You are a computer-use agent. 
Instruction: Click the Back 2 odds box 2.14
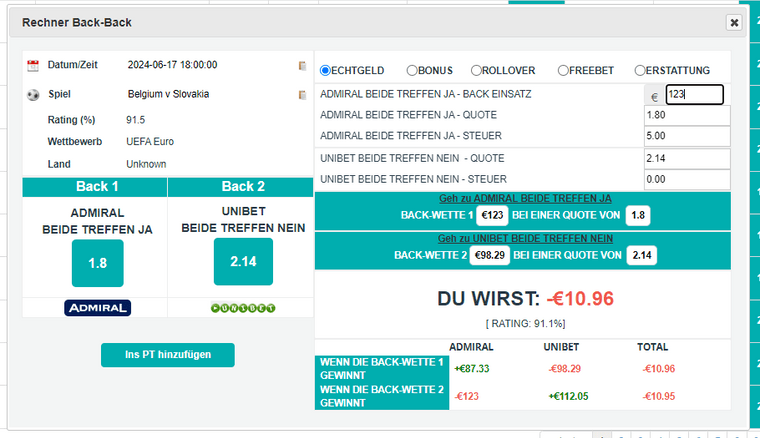[x=243, y=262]
